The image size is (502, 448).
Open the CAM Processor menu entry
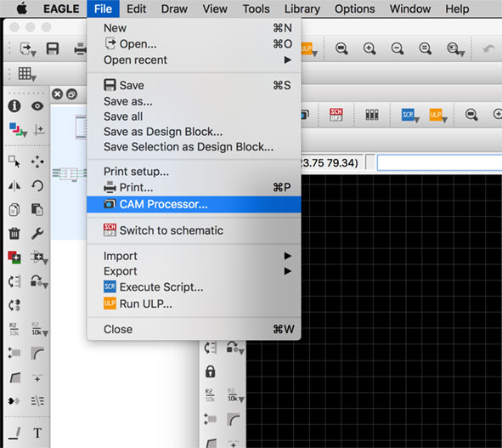click(194, 204)
